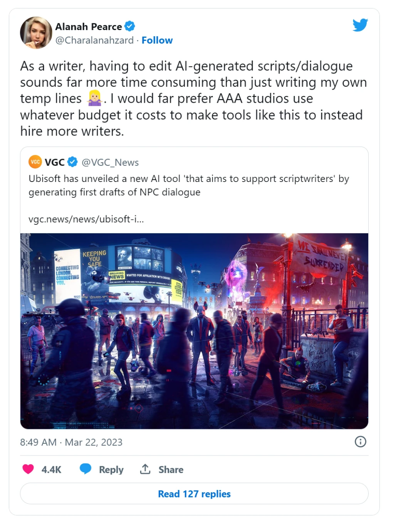The width and height of the screenshot is (396, 532).
Task: Click the Alanah Pearce display name
Action: click(89, 27)
